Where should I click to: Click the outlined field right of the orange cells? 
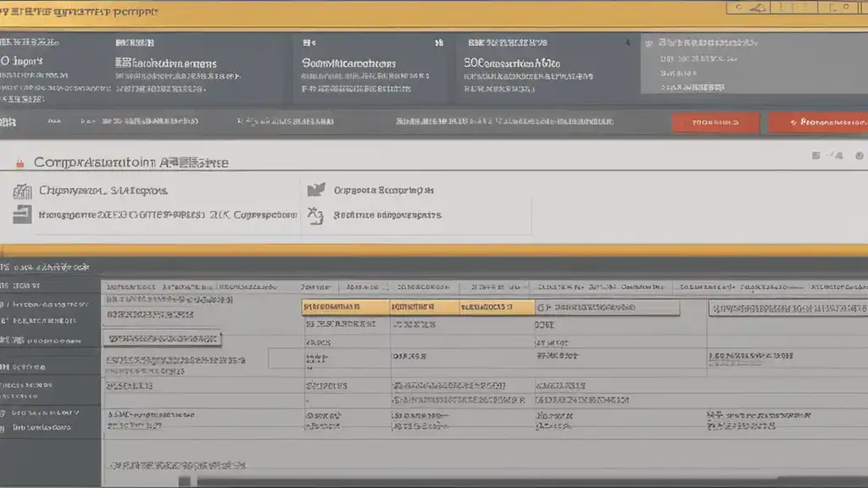pyautogui.click(x=607, y=307)
